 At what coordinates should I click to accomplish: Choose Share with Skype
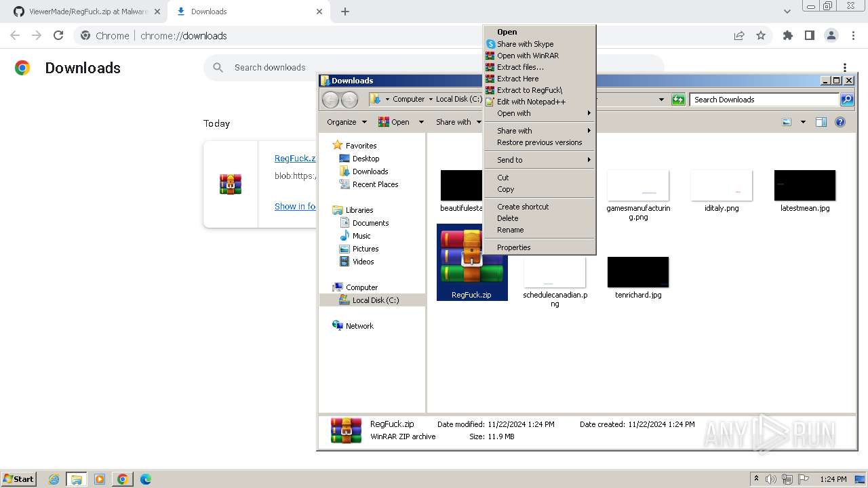point(540,44)
